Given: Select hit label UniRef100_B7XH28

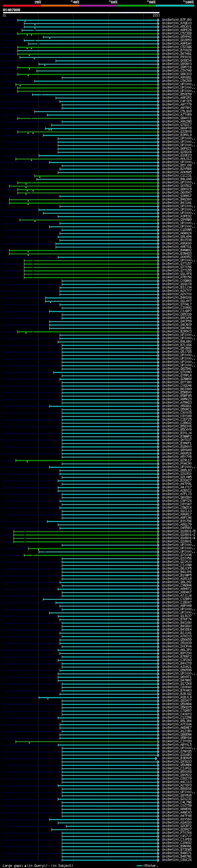Looking at the screenshot, I should point(176,50).
